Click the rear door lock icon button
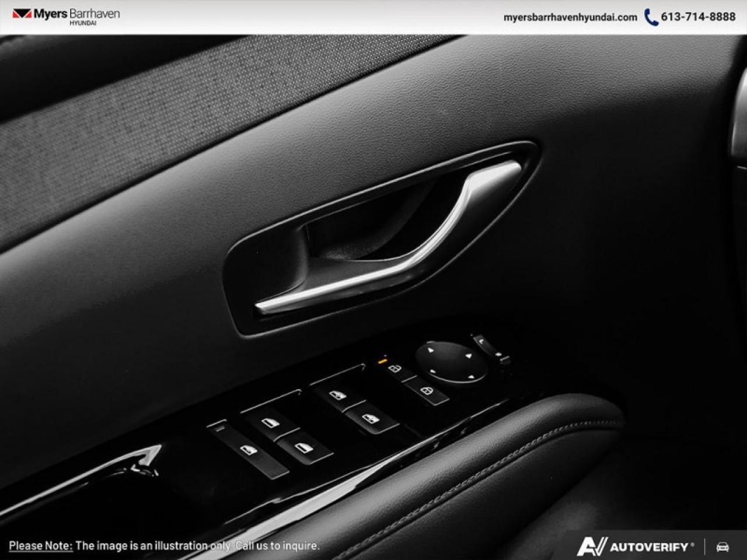This screenshot has height=560, width=747. click(x=427, y=391)
